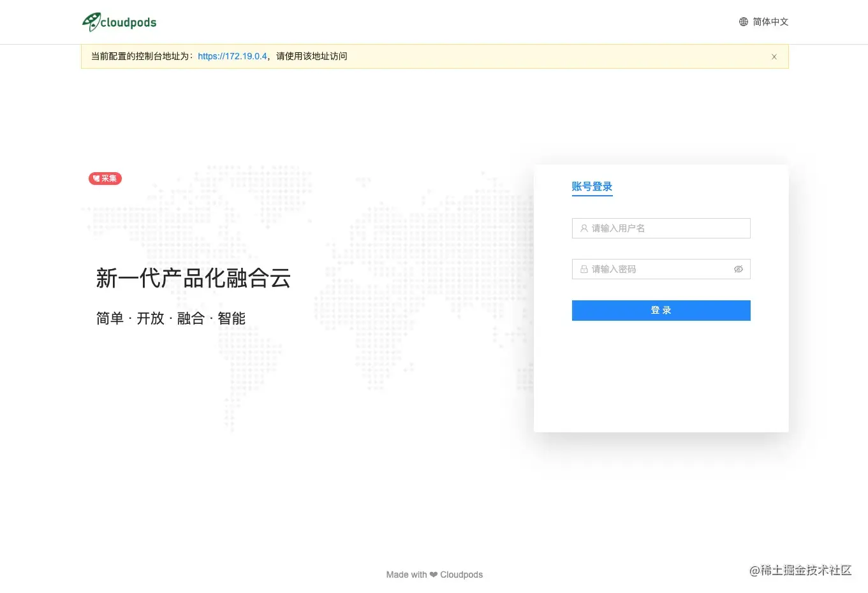Dismiss the yellow console address notice
The height and width of the screenshot is (593, 868).
click(774, 57)
